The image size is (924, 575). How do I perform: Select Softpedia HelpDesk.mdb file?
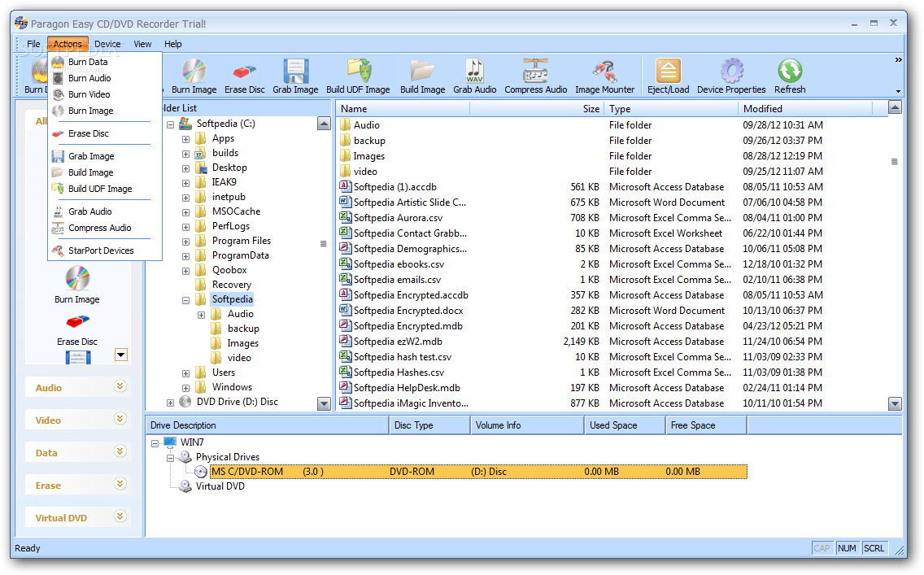tap(407, 388)
